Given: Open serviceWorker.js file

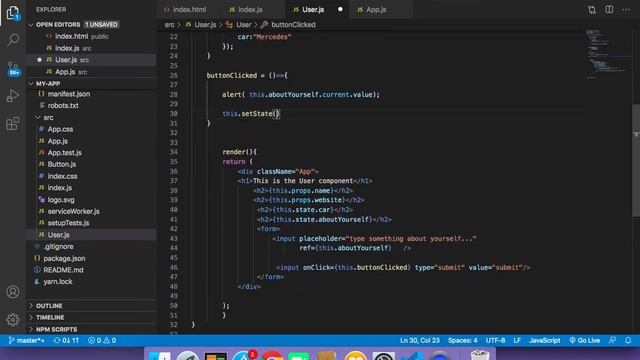Looking at the screenshot, I should pyautogui.click(x=73, y=211).
